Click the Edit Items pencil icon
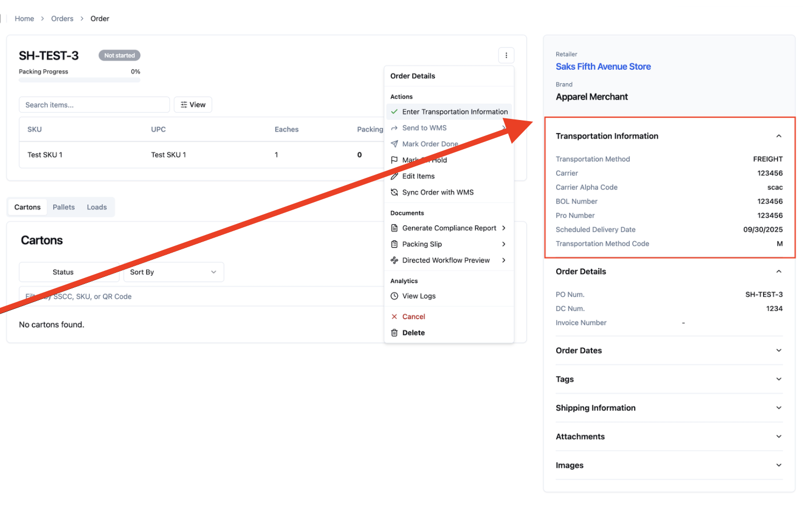 [x=394, y=176]
